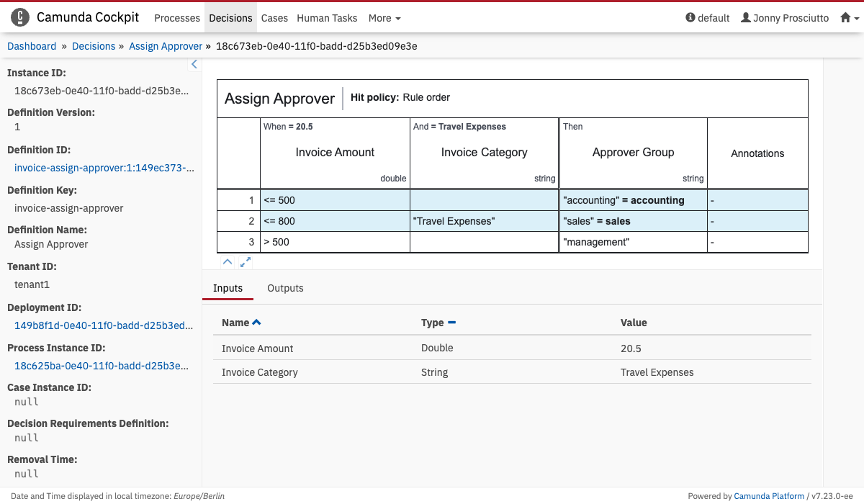The width and height of the screenshot is (864, 504).
Task: Open the More dropdown menu
Action: pos(384,18)
